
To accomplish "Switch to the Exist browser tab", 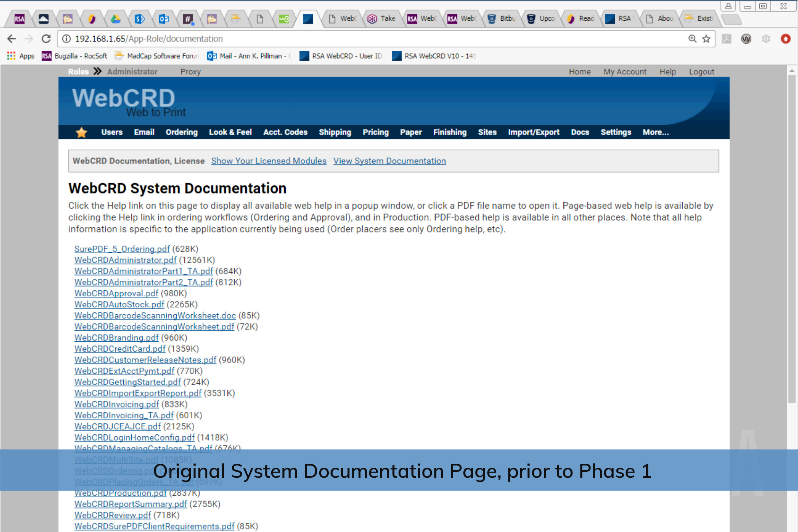I will (699, 19).
